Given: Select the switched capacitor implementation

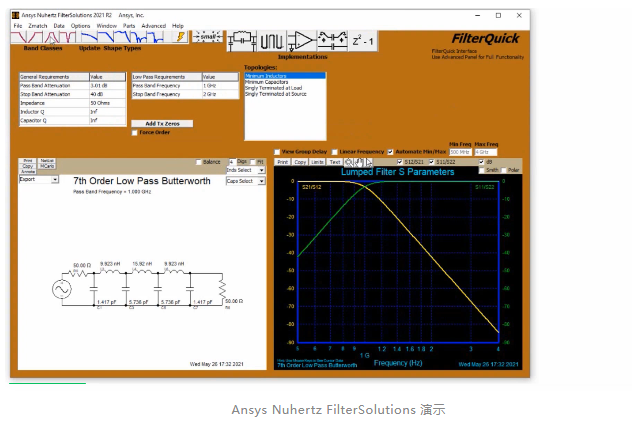Looking at the screenshot, I should (x=333, y=41).
